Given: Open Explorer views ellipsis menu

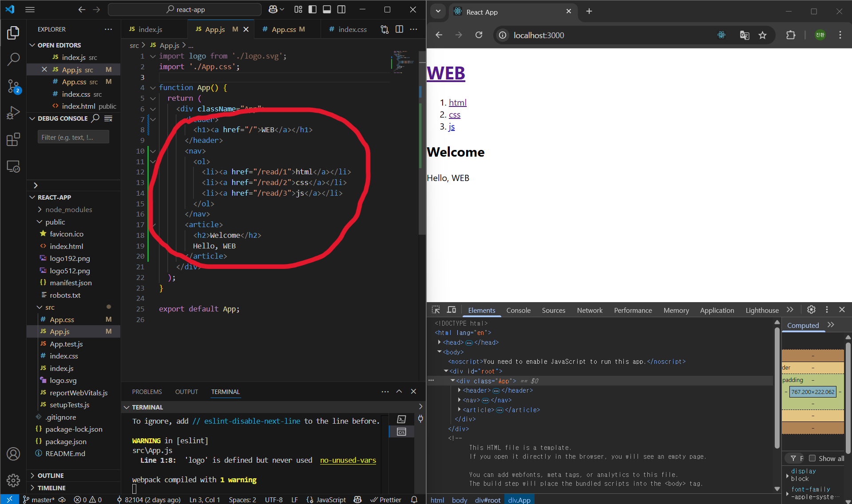Looking at the screenshot, I should coord(108,29).
